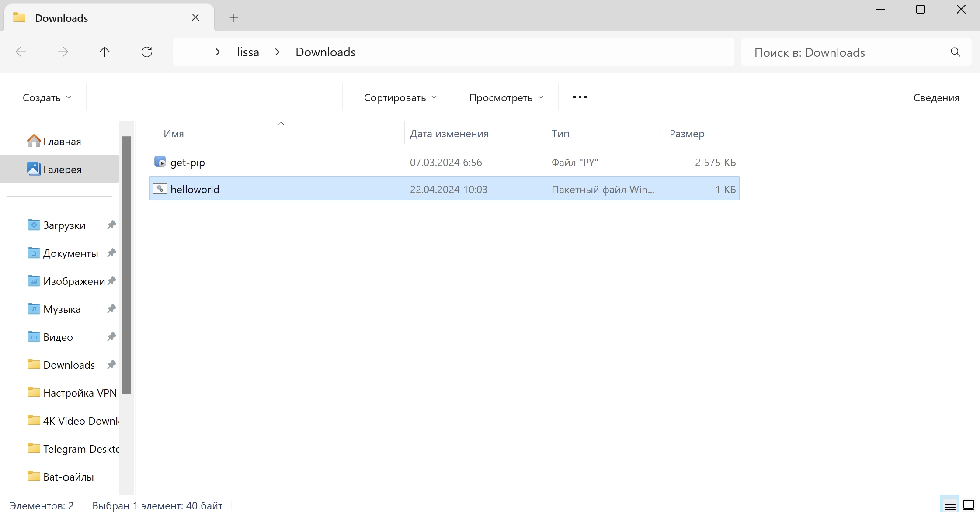This screenshot has height=512, width=980.
Task: Click the sidebar vertical scrollbar
Action: click(x=127, y=265)
